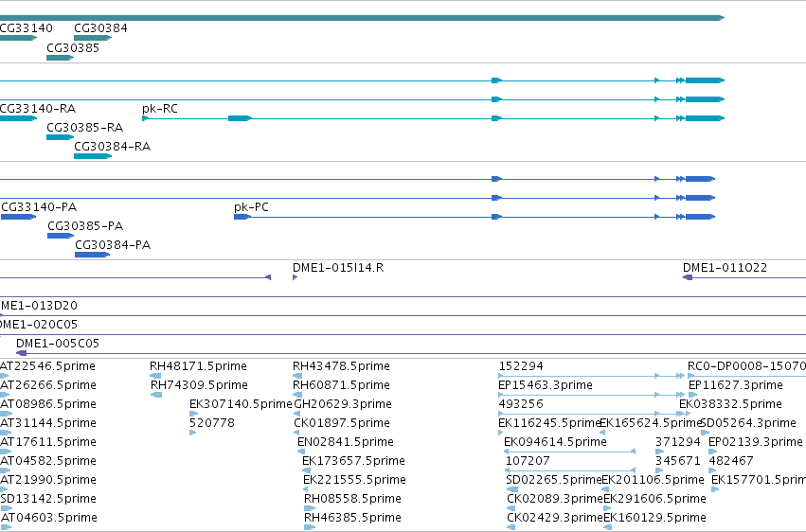Open the RH48171.5prime EST label
806x532 pixels.
click(198, 366)
